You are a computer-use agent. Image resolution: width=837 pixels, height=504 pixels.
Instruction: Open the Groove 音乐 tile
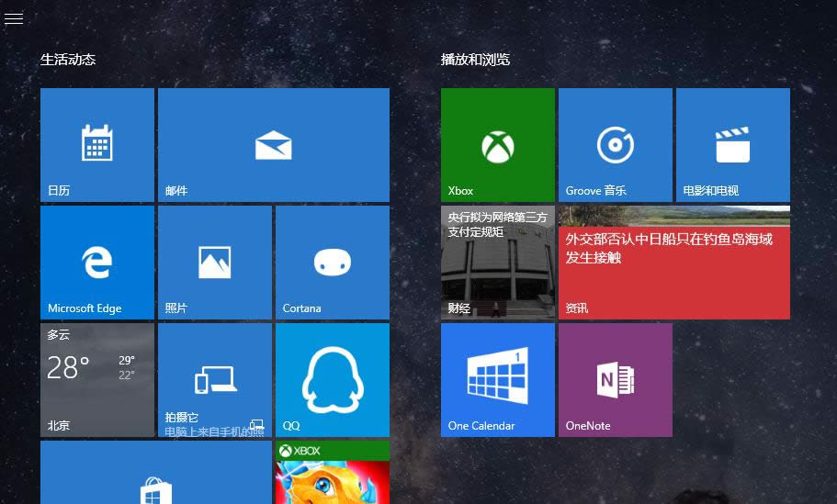pos(616,145)
